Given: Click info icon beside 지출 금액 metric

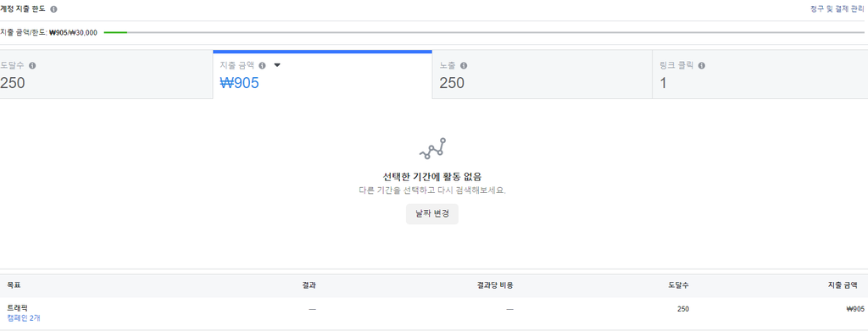Looking at the screenshot, I should [x=263, y=66].
